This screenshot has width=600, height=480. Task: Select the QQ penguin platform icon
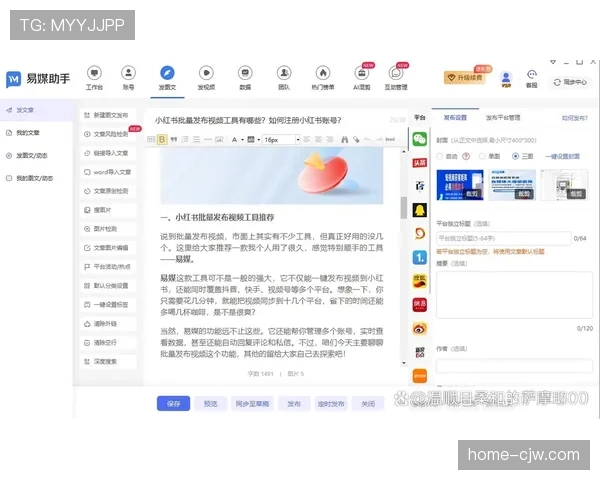coord(420,210)
